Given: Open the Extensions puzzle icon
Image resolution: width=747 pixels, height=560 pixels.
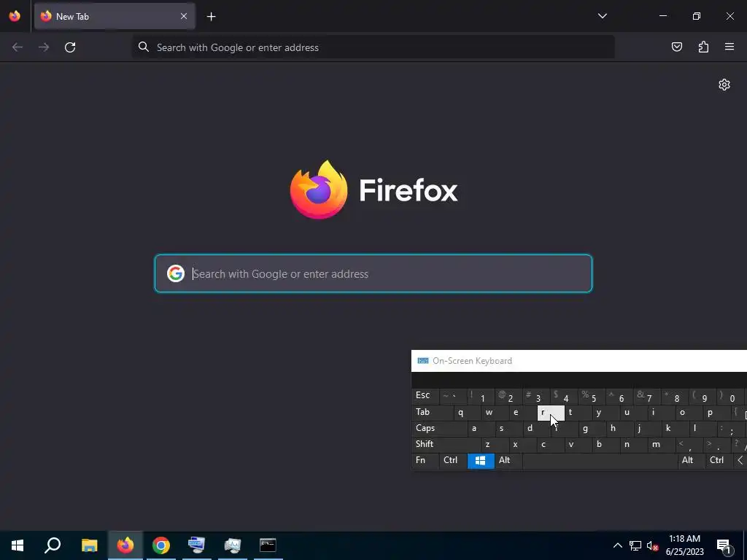Looking at the screenshot, I should [703, 47].
